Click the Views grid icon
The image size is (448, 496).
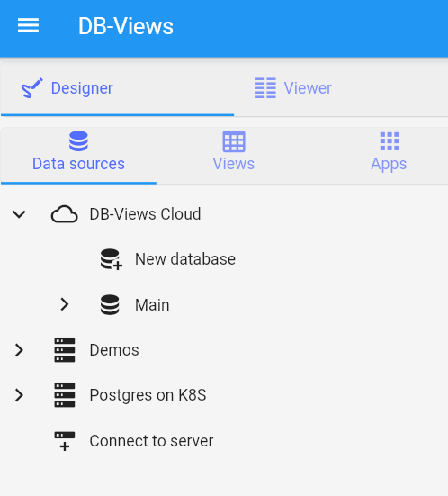click(234, 141)
